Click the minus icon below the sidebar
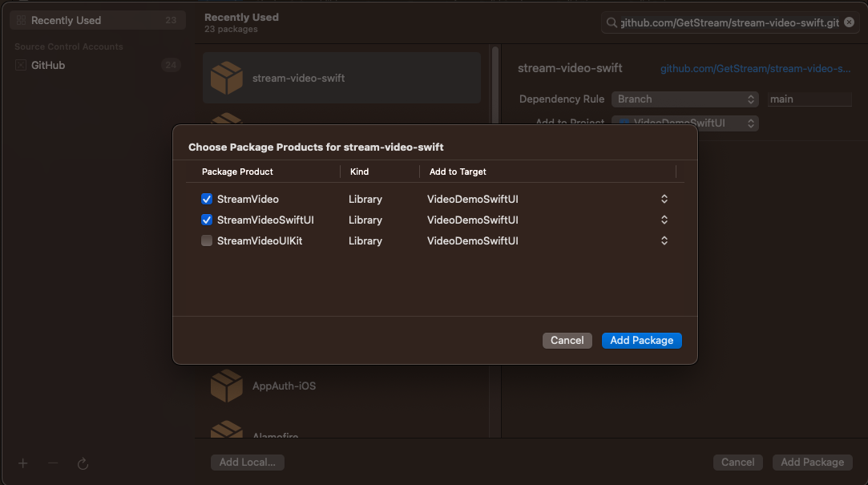This screenshot has width=868, height=485. (x=52, y=463)
